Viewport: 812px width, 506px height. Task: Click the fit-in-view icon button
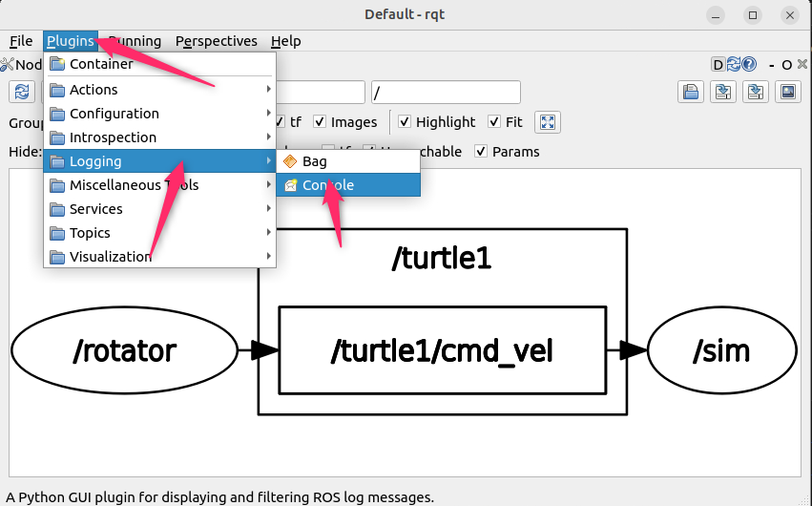pos(548,122)
